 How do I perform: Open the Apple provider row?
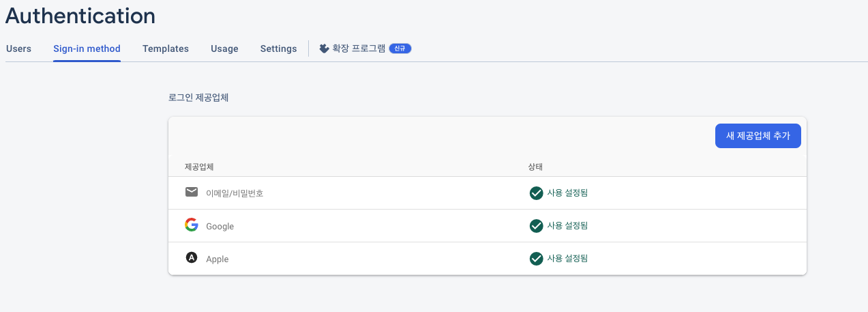488,259
